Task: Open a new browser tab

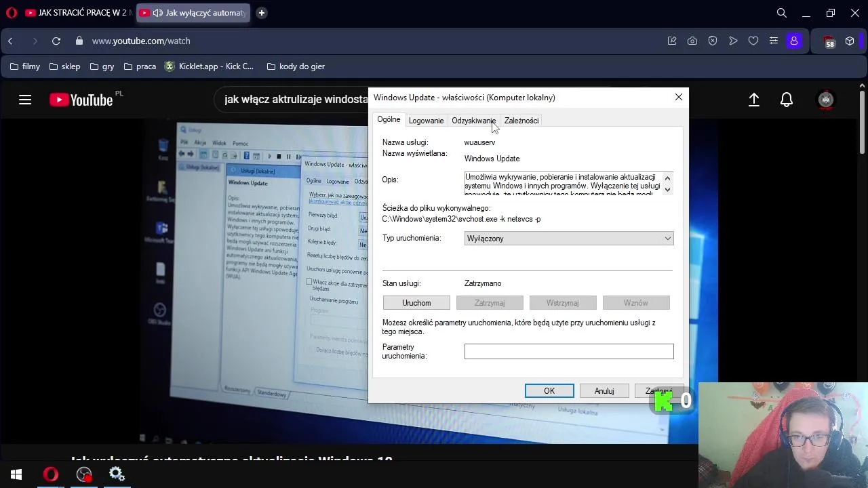Action: pyautogui.click(x=261, y=13)
